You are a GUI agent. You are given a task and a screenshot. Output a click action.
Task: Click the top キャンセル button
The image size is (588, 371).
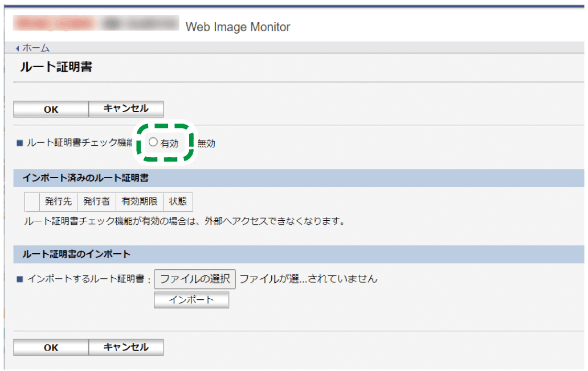tap(125, 109)
